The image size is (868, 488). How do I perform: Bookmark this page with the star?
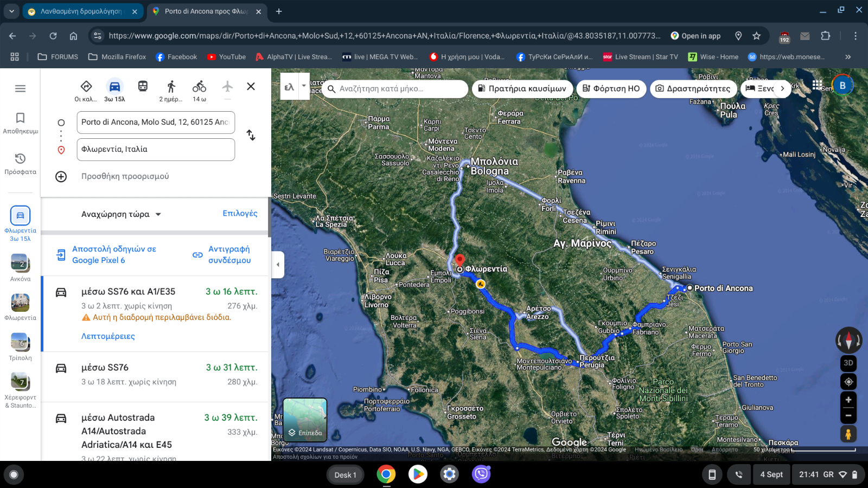(x=757, y=36)
